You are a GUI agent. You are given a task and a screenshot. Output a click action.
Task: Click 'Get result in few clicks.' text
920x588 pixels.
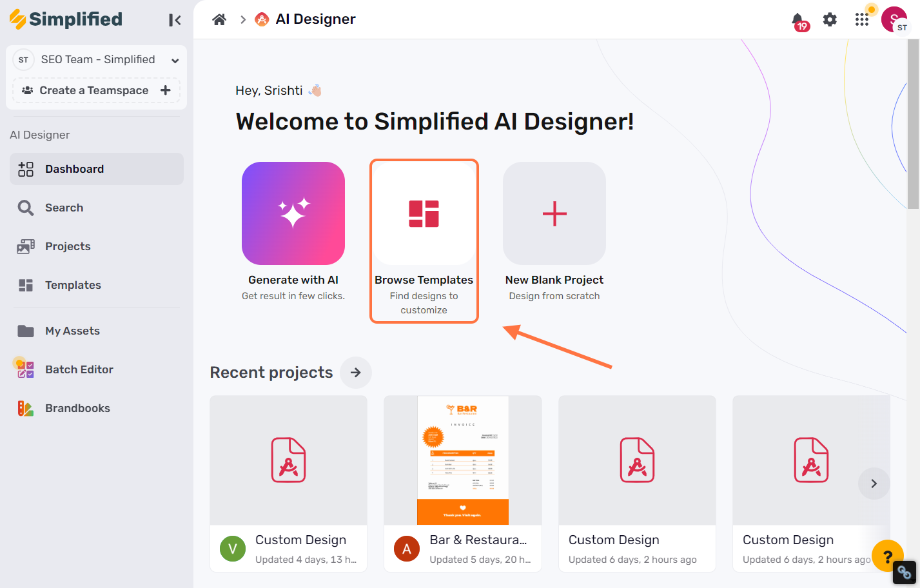[293, 296]
